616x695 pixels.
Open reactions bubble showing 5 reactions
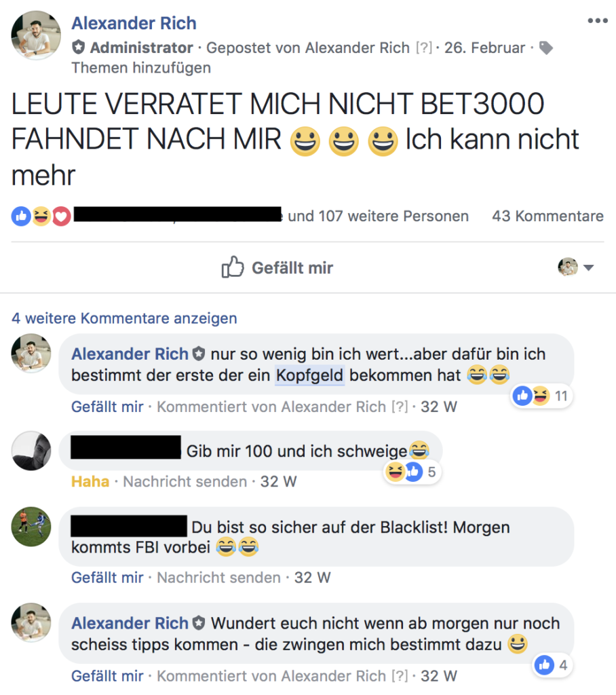coord(412,472)
